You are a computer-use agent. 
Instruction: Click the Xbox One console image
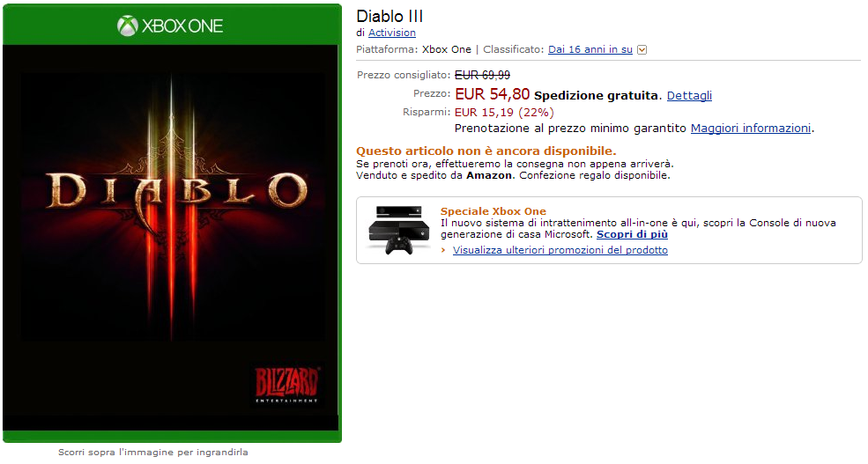pyautogui.click(x=399, y=230)
